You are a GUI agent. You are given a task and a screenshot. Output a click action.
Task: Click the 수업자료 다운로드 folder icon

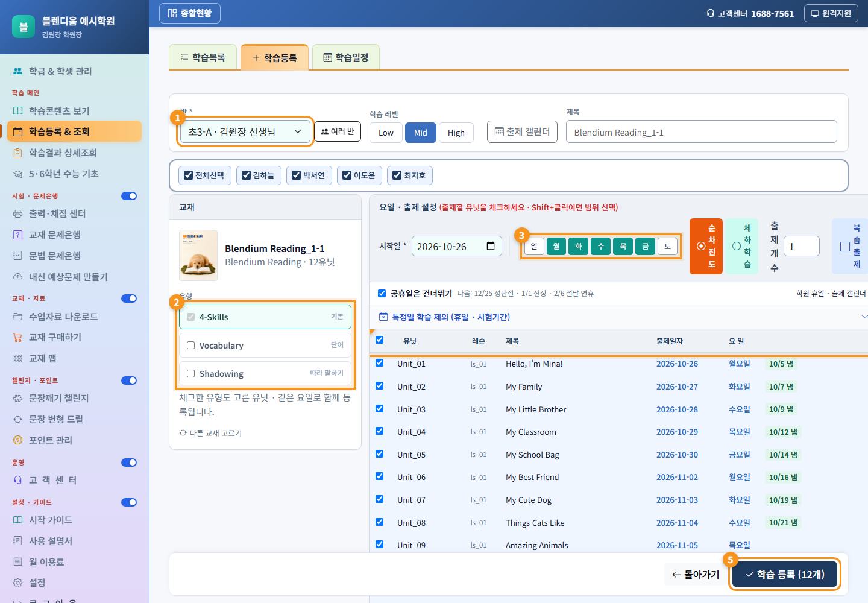tap(18, 317)
